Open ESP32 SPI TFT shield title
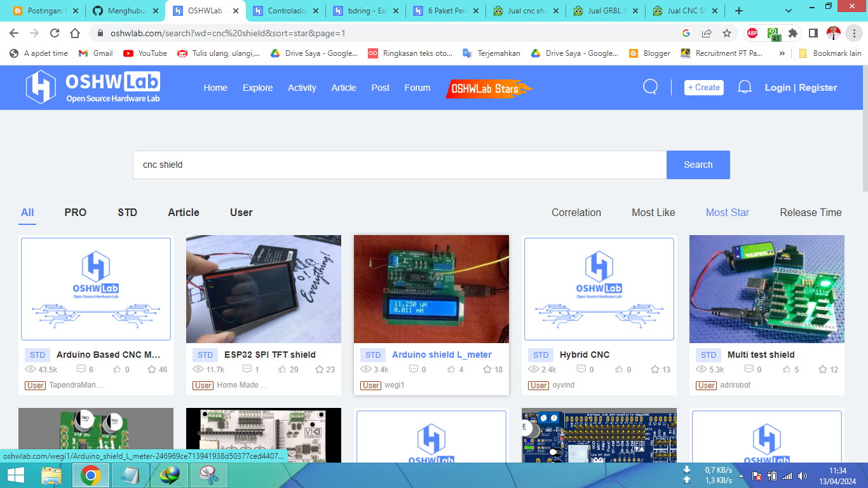Image resolution: width=868 pixels, height=488 pixels. tap(270, 355)
